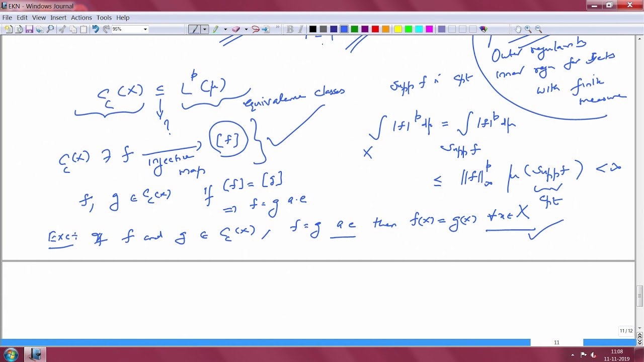Pick the lavender color swatch
Image resolution: width=644 pixels, height=362 pixels.
click(441, 29)
